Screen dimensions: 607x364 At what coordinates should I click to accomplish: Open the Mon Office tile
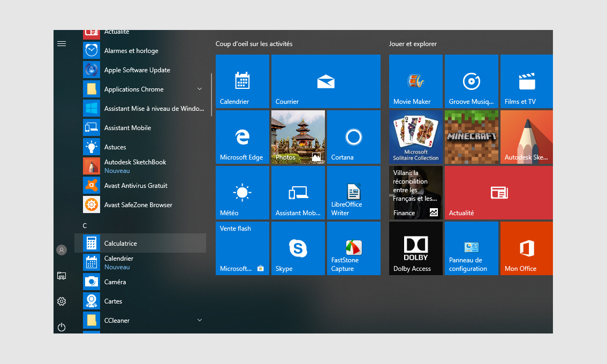click(527, 248)
